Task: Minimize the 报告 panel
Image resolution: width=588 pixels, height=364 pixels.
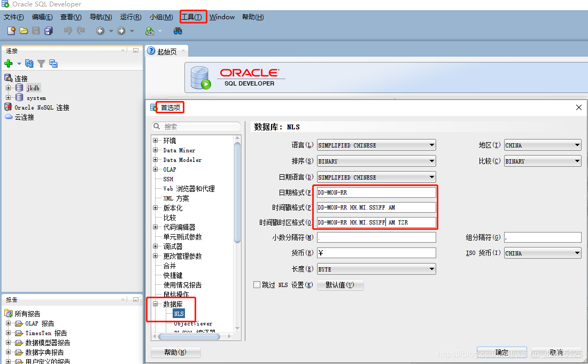Action: (x=136, y=299)
